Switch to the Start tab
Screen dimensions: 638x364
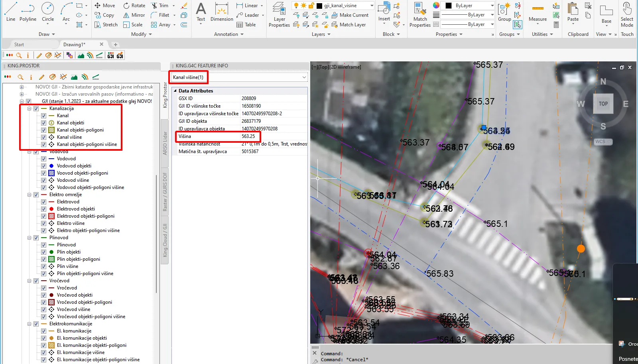click(19, 45)
